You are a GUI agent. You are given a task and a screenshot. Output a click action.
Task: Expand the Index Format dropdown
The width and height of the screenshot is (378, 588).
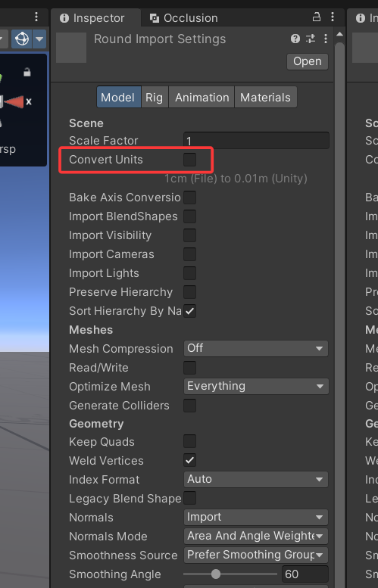256,479
